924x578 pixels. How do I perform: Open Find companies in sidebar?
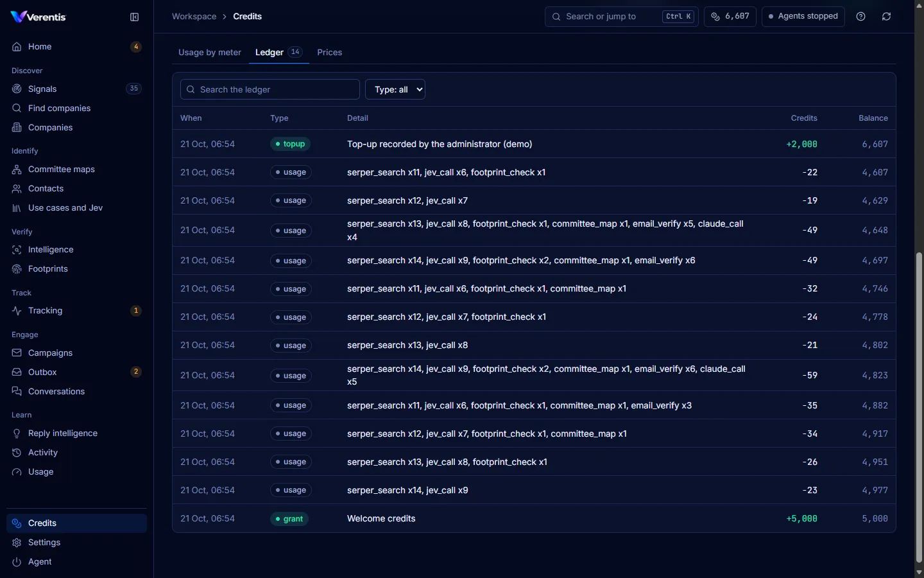[76, 108]
